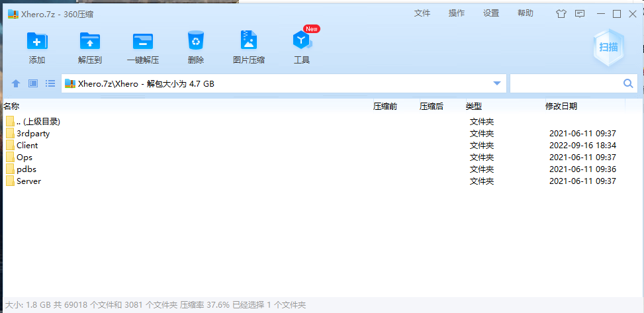Image resolution: width=644 pixels, height=313 pixels.
Task: Click the One-click Extract (一键解压) icon
Action: (x=142, y=42)
